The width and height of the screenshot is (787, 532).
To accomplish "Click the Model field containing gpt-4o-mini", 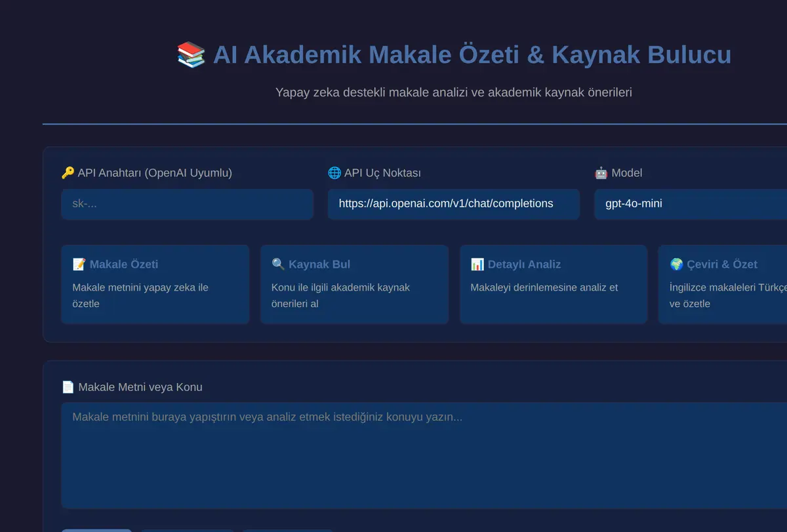I will (x=691, y=204).
